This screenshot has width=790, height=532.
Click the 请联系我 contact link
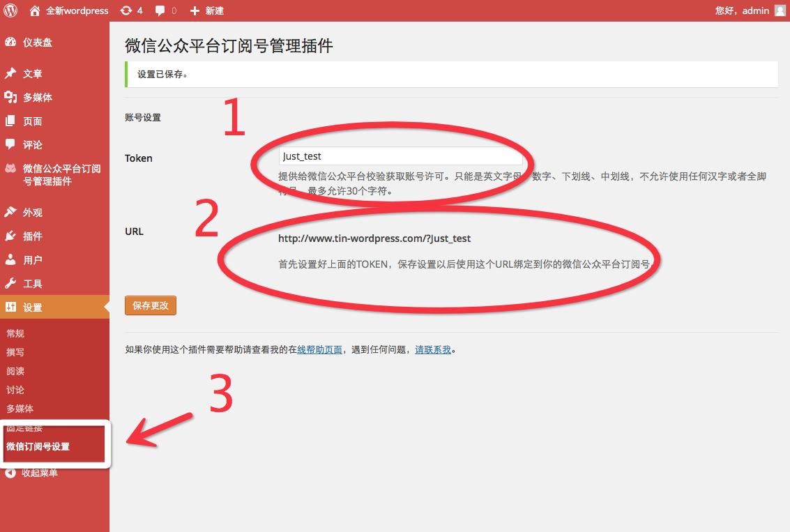(433, 349)
